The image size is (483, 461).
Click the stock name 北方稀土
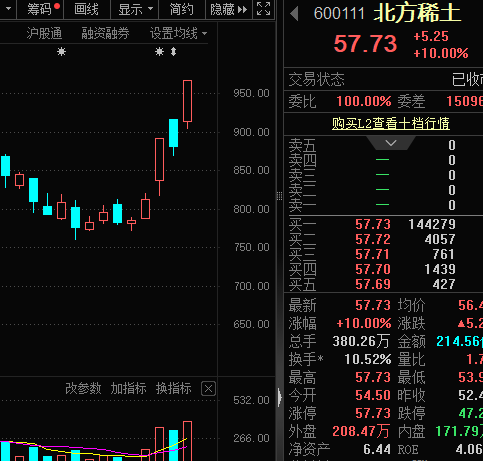(417, 13)
